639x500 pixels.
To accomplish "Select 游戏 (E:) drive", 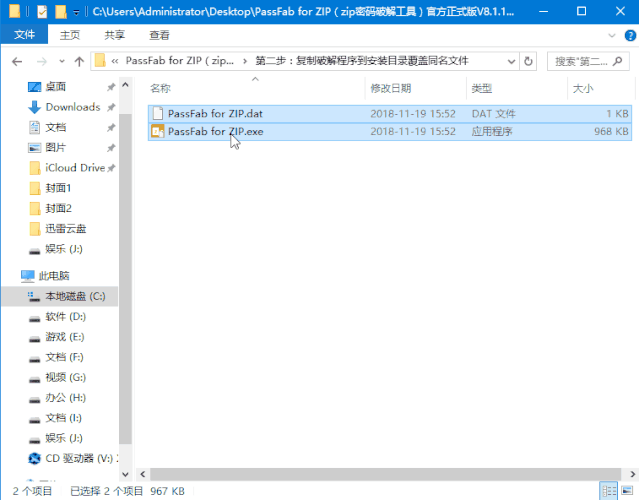I will click(64, 337).
